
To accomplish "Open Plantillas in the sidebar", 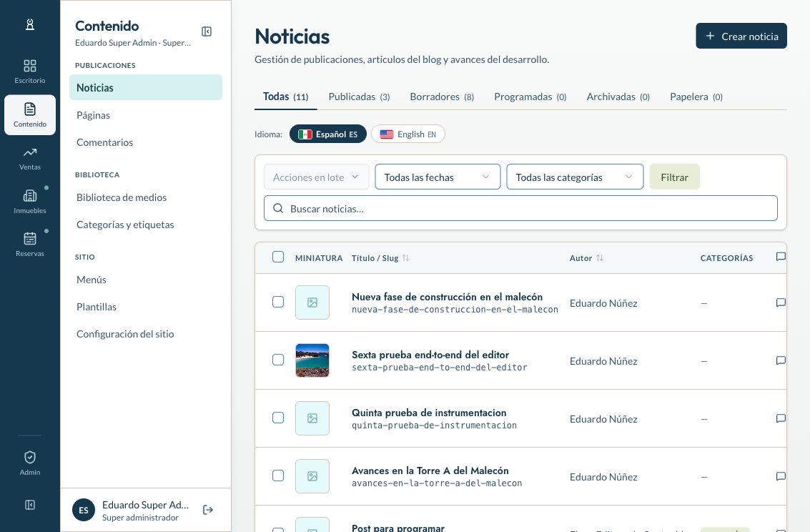I will point(146,306).
